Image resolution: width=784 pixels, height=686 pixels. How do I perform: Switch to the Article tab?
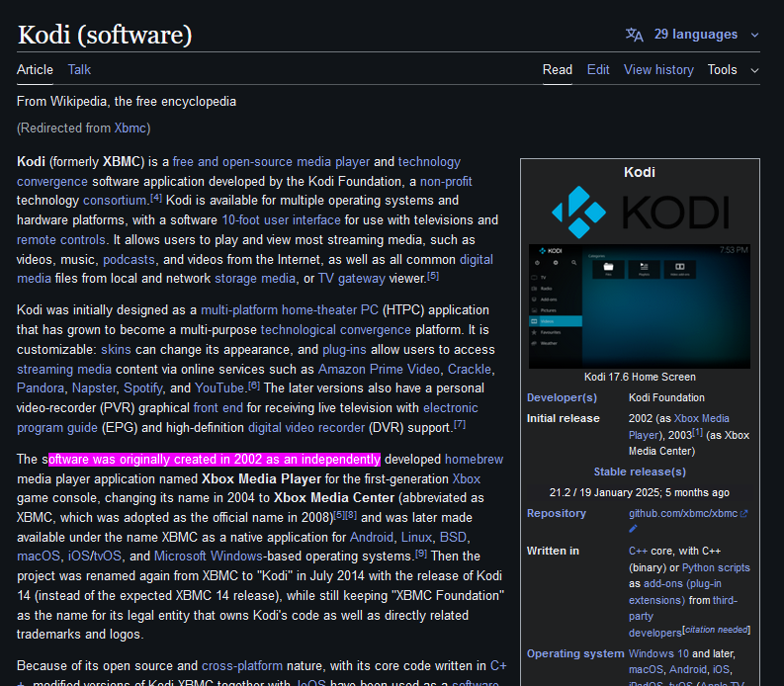35,70
